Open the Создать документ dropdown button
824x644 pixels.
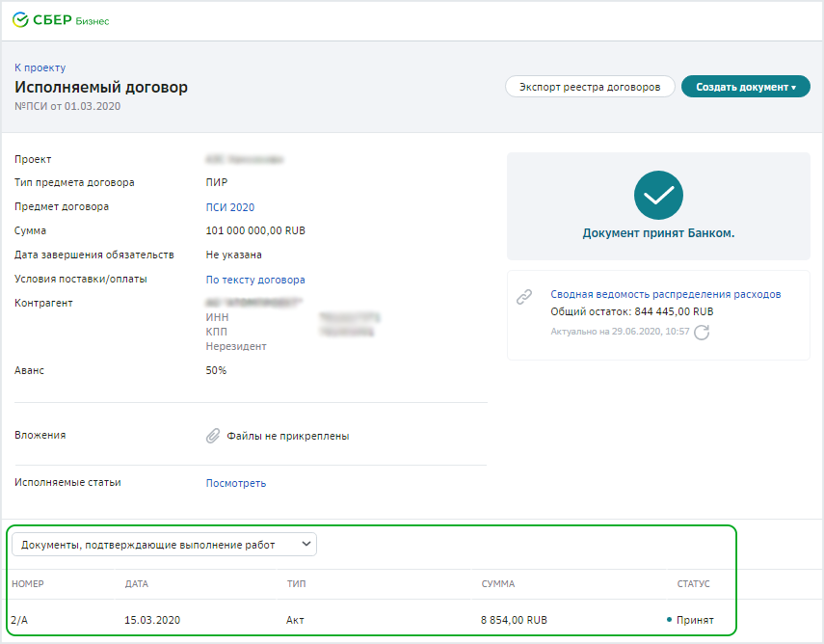pos(745,87)
